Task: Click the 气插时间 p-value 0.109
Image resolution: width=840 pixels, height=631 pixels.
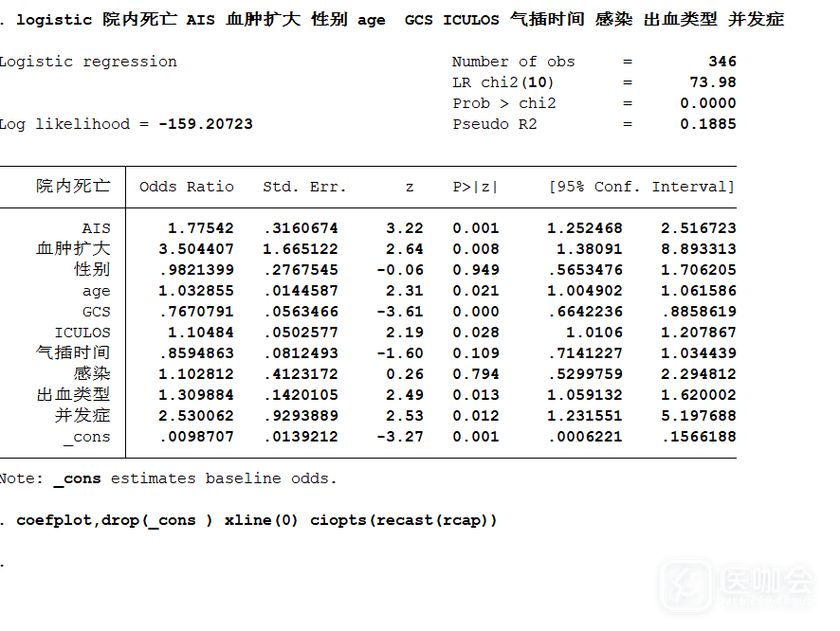Action: pos(475,353)
